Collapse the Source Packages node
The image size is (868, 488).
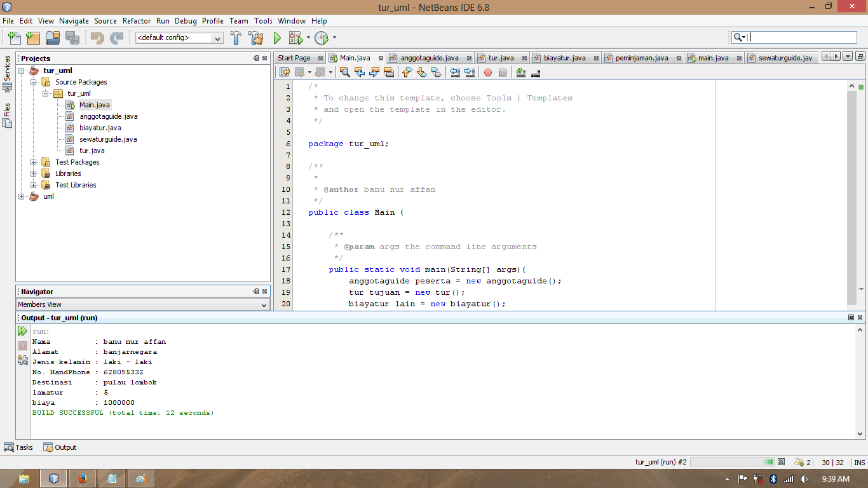click(33, 82)
